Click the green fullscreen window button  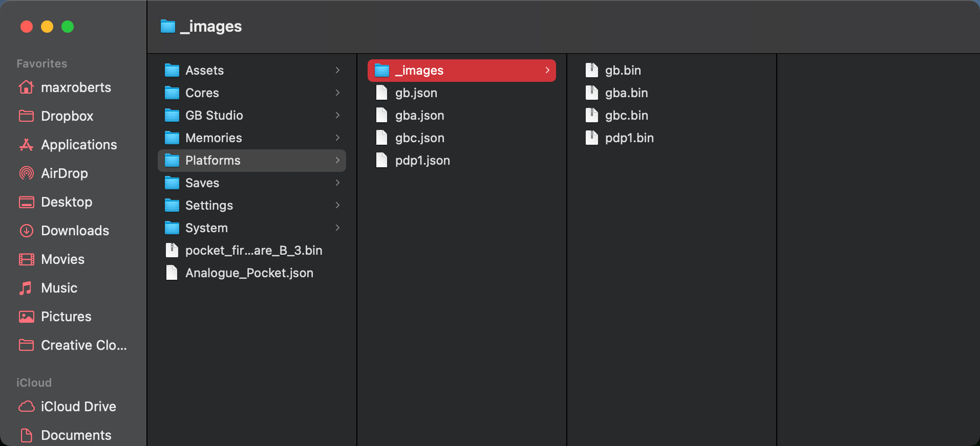[68, 27]
